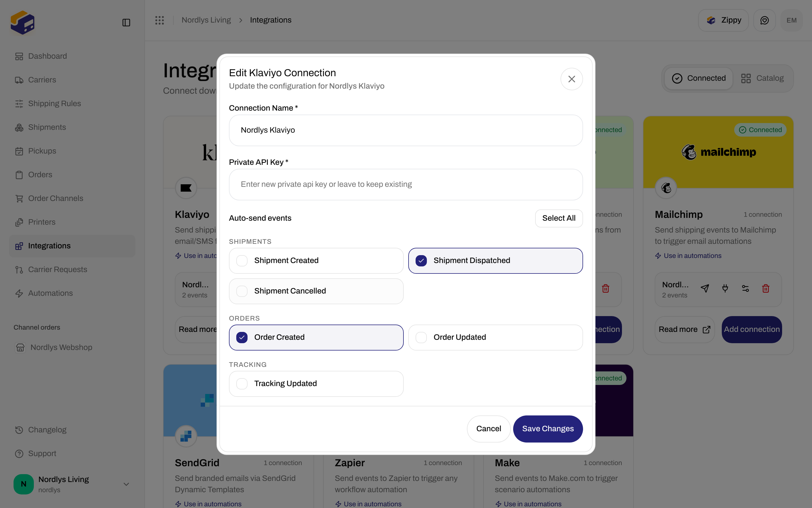Uncheck the Order Created event
This screenshot has width=812, height=508.
316,337
